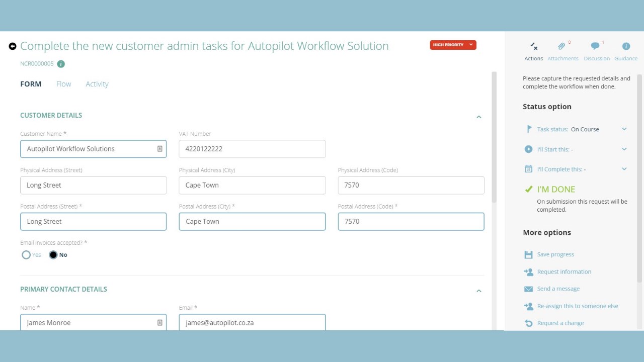Image resolution: width=644 pixels, height=362 pixels.
Task: Click the VAT Number input field
Action: (252, 149)
